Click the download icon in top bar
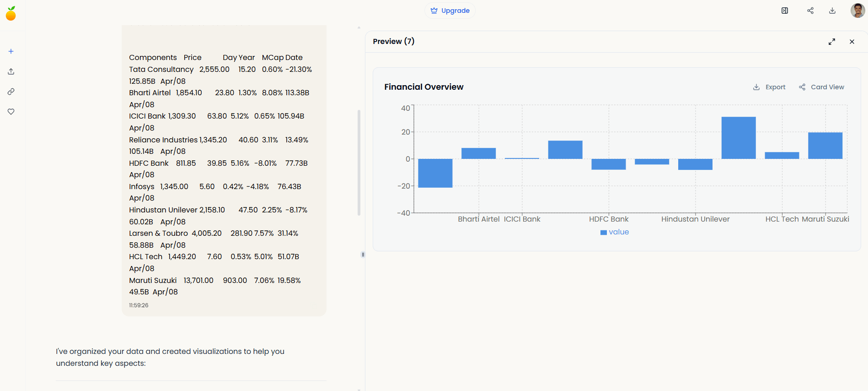The image size is (868, 391). 832,11
